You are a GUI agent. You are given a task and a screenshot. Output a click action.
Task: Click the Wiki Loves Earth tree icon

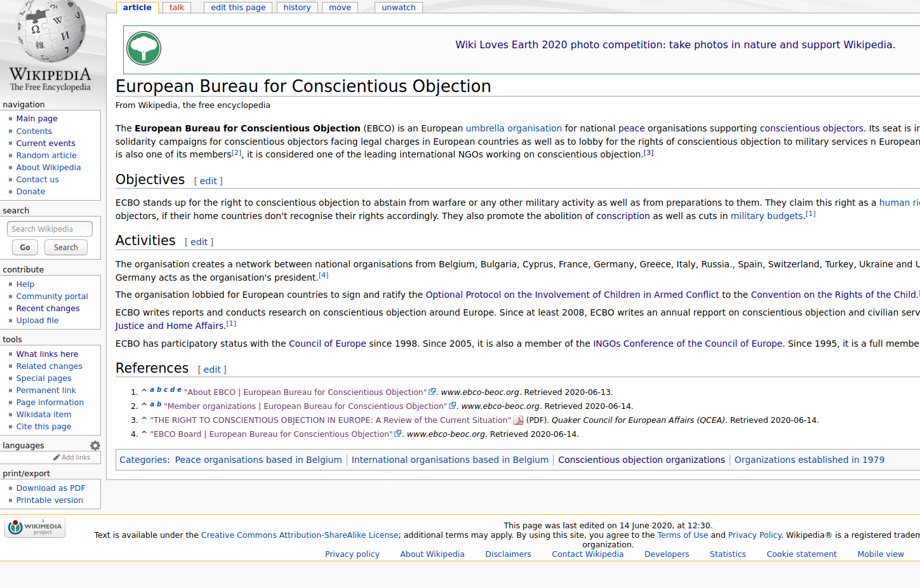coord(144,48)
